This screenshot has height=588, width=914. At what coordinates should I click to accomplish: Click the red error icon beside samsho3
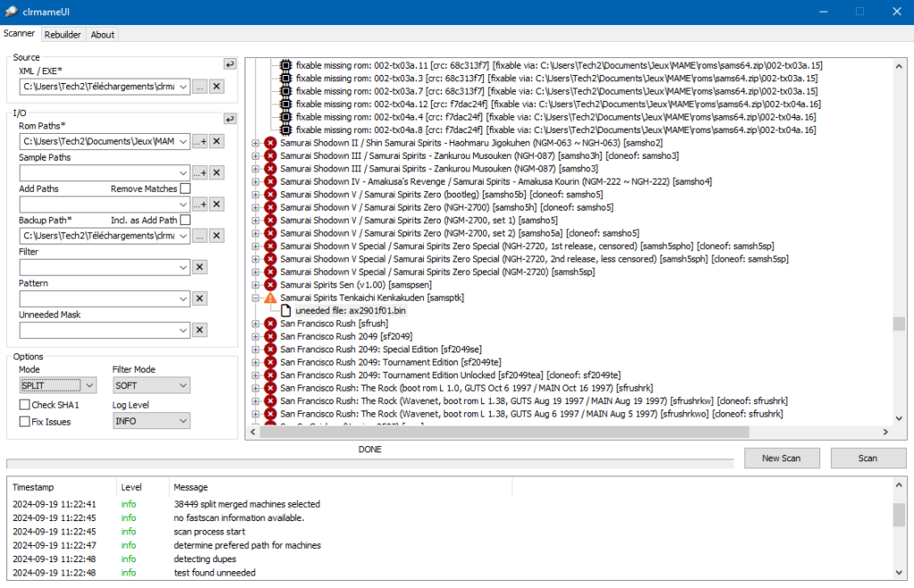(x=270, y=168)
